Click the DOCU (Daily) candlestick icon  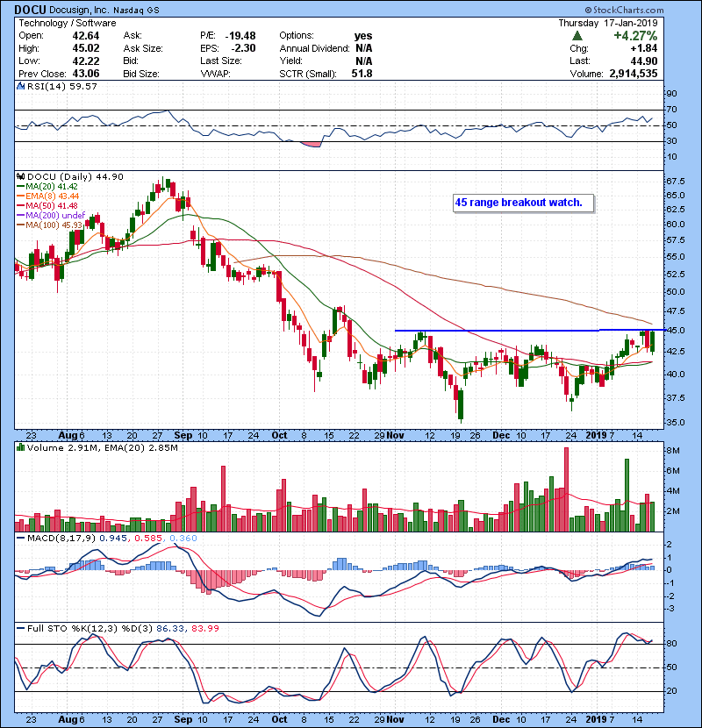click(x=20, y=177)
